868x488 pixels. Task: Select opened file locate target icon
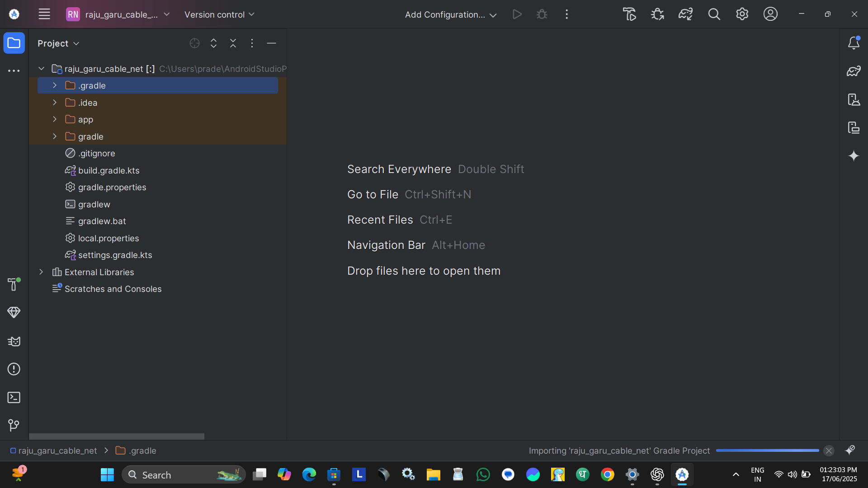pos(194,43)
